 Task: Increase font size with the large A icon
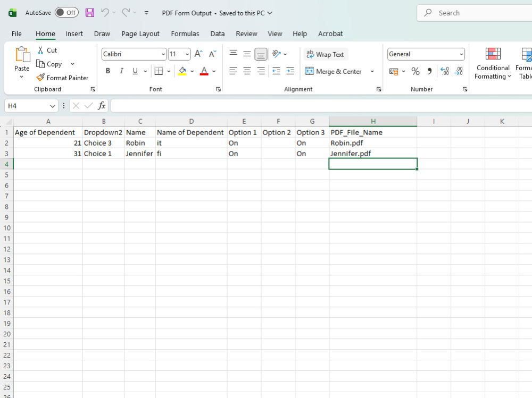(x=198, y=54)
